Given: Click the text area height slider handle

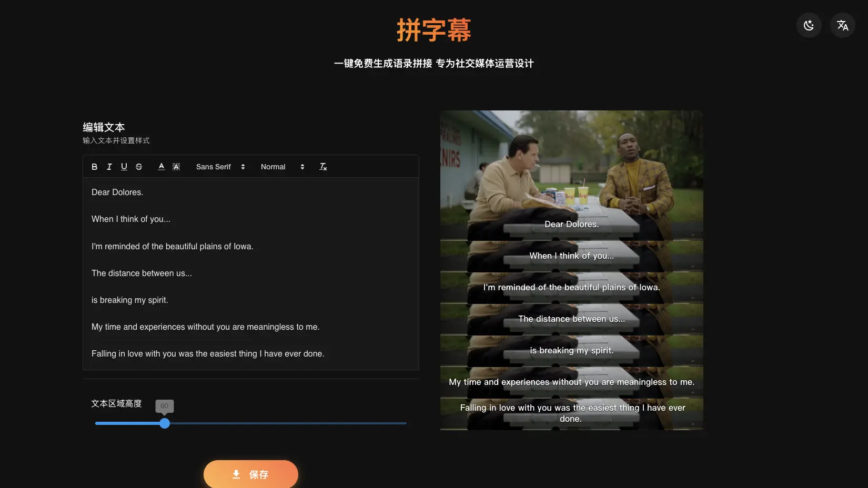Looking at the screenshot, I should coord(165,423).
